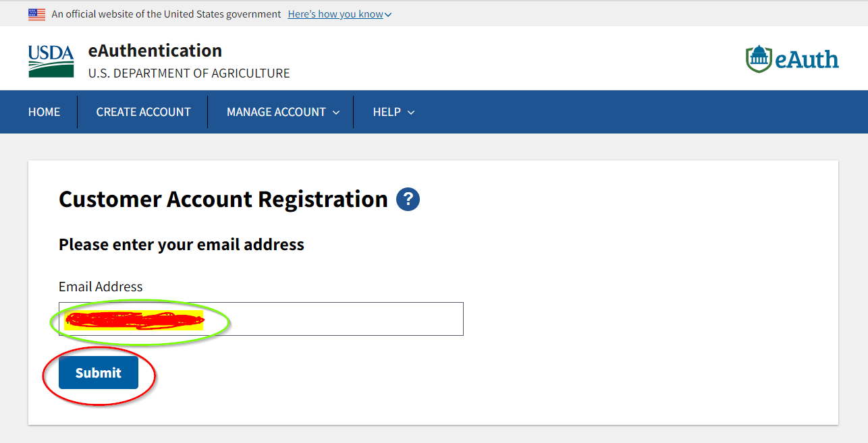Follow the "Here's how you know" link
The image size is (868, 443).
point(335,14)
